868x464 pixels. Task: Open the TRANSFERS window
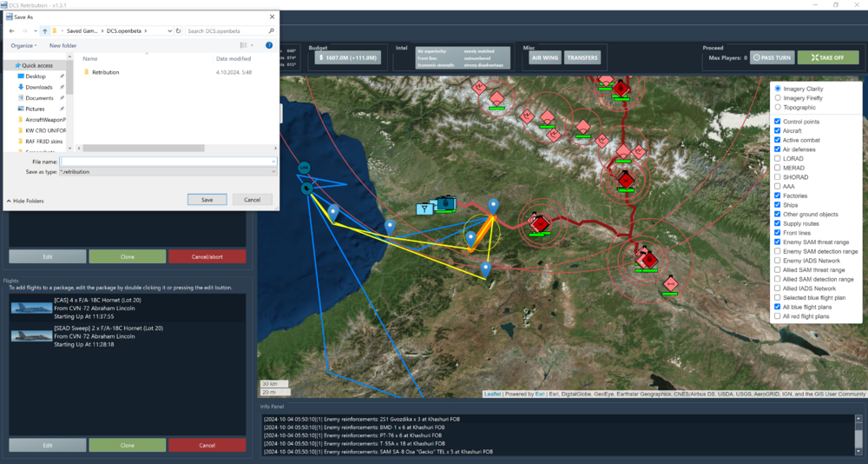pyautogui.click(x=582, y=57)
